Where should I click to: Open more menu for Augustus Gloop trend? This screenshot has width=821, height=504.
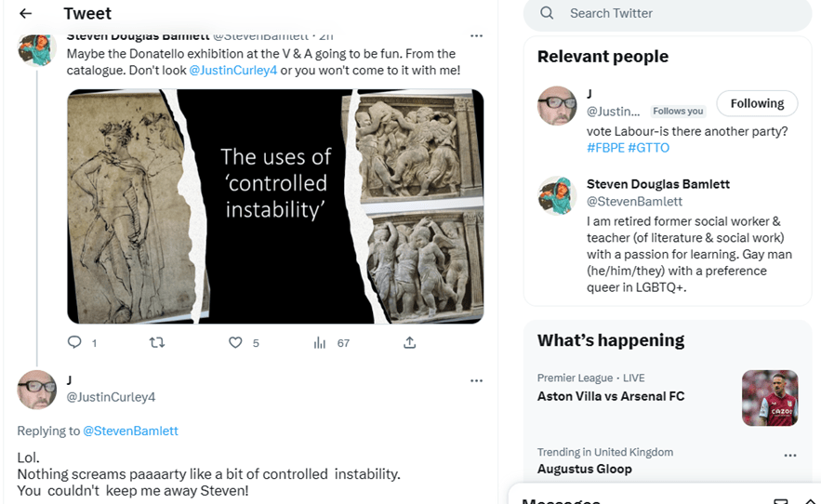pyautogui.click(x=789, y=456)
